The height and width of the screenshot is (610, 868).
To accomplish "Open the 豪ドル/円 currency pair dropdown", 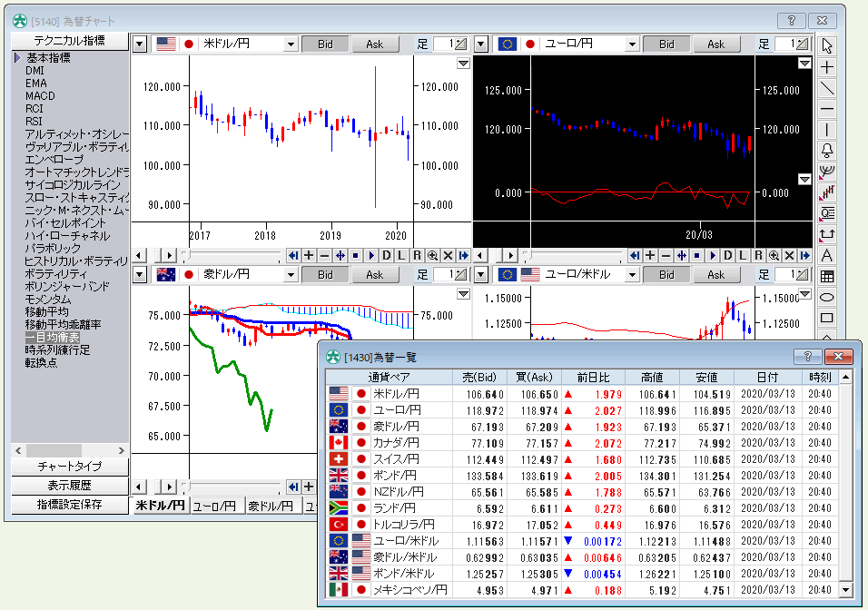I will click(291, 274).
